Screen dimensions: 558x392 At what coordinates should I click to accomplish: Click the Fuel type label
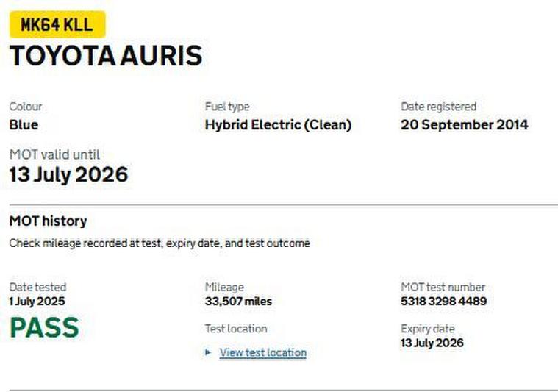pos(226,107)
